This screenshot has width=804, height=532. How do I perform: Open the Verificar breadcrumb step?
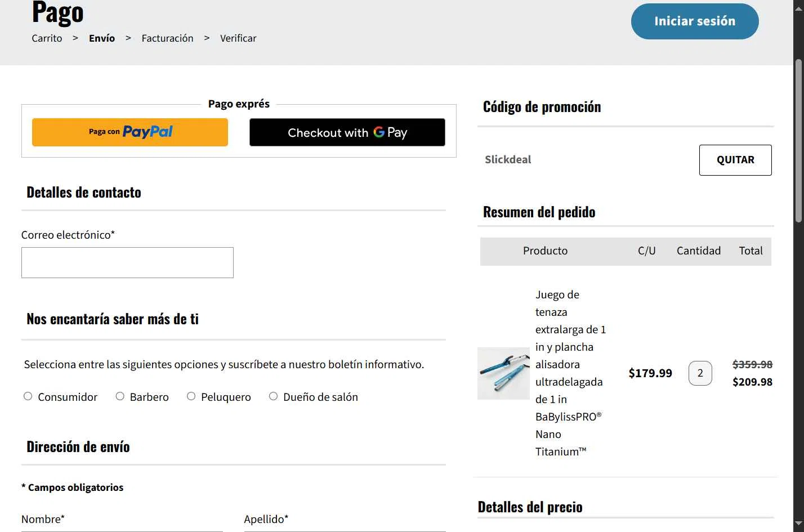(x=238, y=38)
